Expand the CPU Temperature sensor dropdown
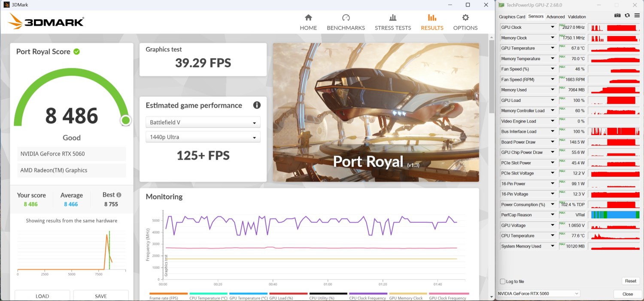 coord(553,236)
